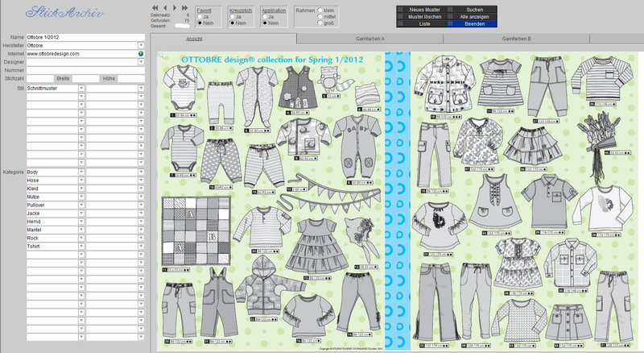
Task: Click the Breite button
Action: coord(63,78)
